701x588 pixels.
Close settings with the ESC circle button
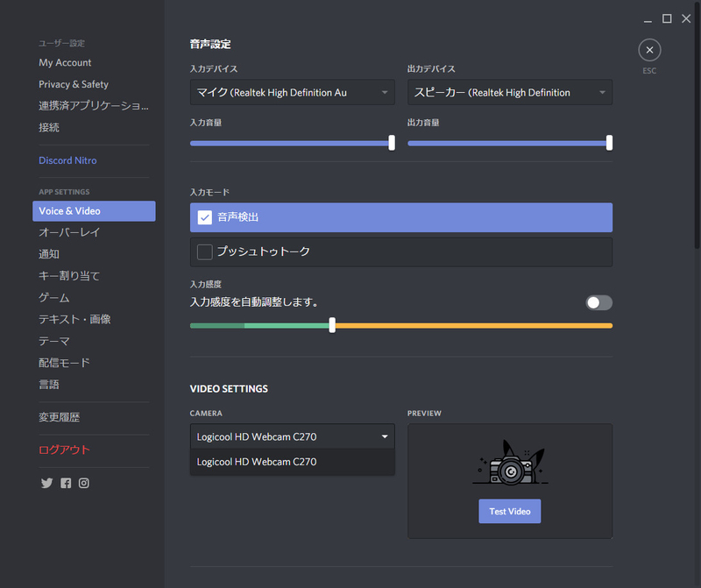pyautogui.click(x=649, y=50)
